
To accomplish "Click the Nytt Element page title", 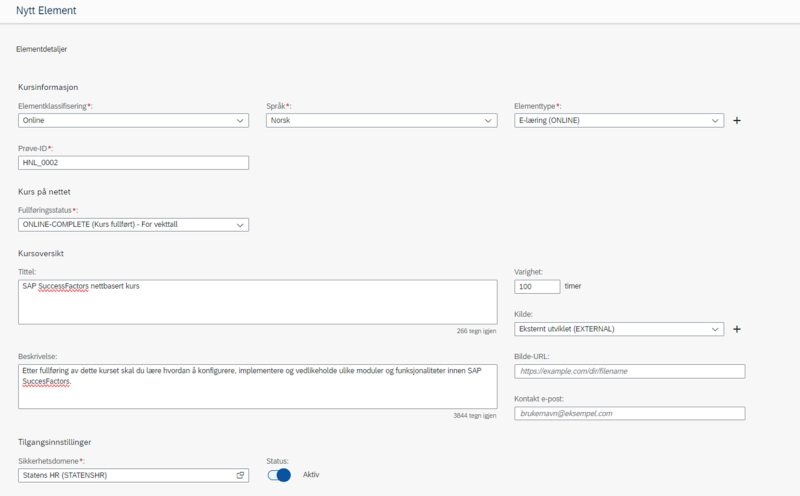I will 46,10.
